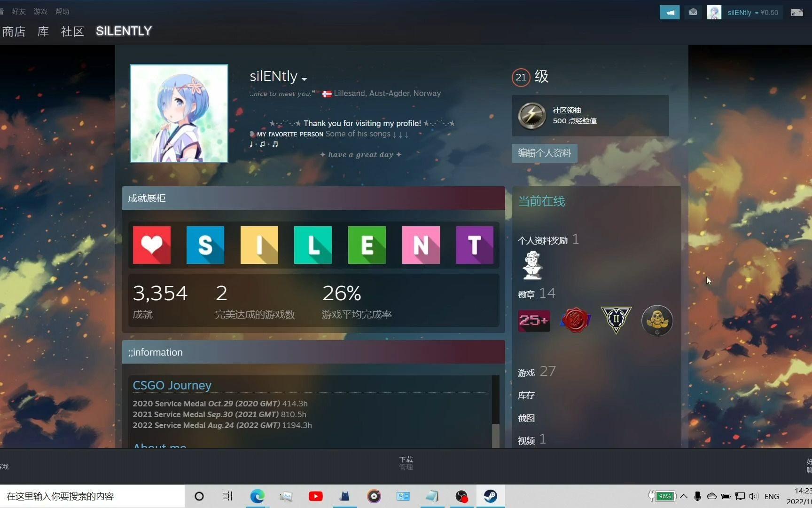812x508 pixels.
Task: Open the 游戏 27 games link
Action: [537, 372]
